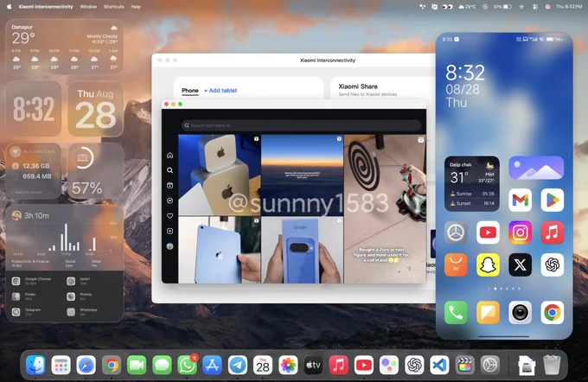
Task: Click the + Add tablet link
Action: (220, 91)
